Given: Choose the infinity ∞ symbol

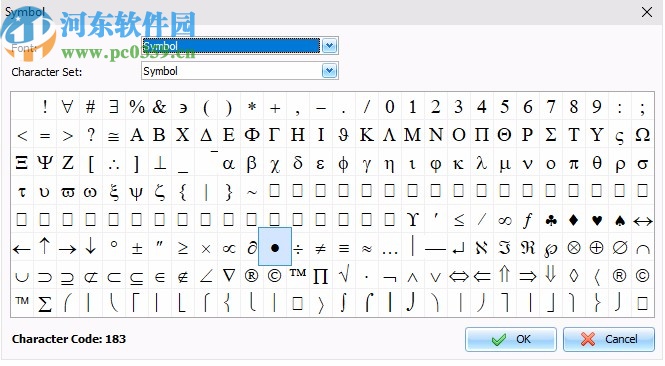Looking at the screenshot, I should point(504,220).
